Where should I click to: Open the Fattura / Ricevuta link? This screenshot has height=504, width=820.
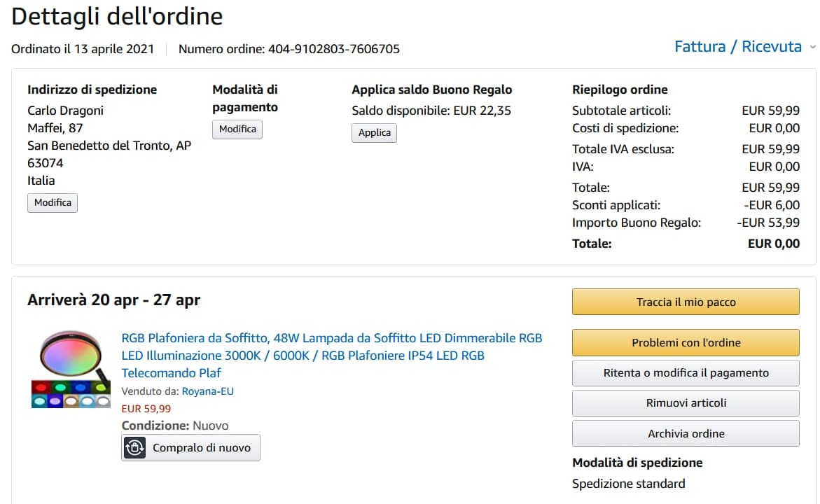point(737,47)
